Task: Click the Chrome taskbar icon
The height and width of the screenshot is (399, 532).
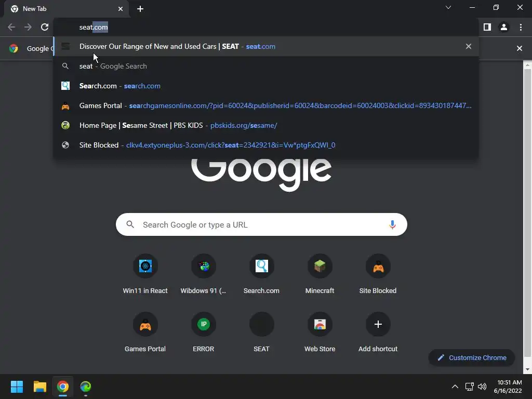Action: point(63,387)
